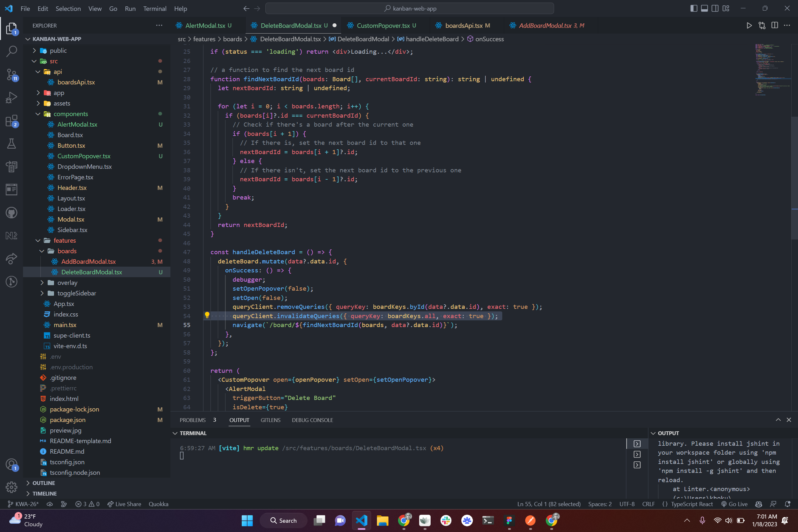Viewport: 798px width, 532px height.
Task: Toggle the bottom panel layout button
Action: [x=704, y=9]
